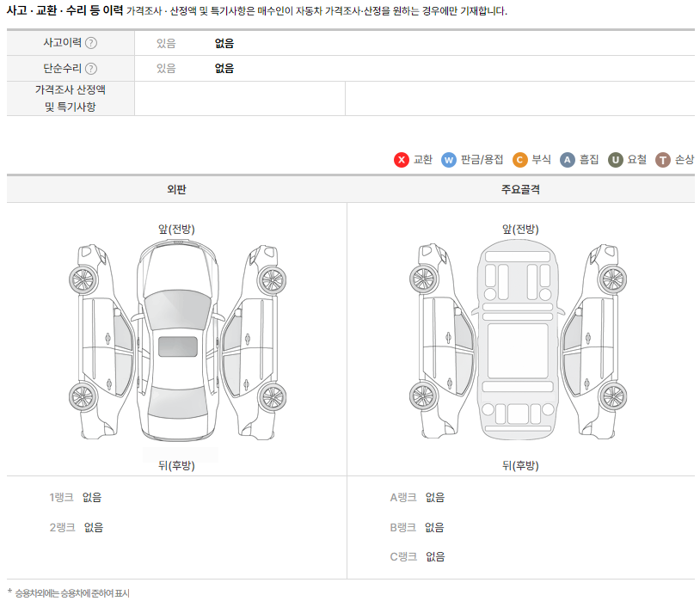Click the 2랭크 없음 status entry
The width and height of the screenshot is (700, 601).
coord(74,528)
